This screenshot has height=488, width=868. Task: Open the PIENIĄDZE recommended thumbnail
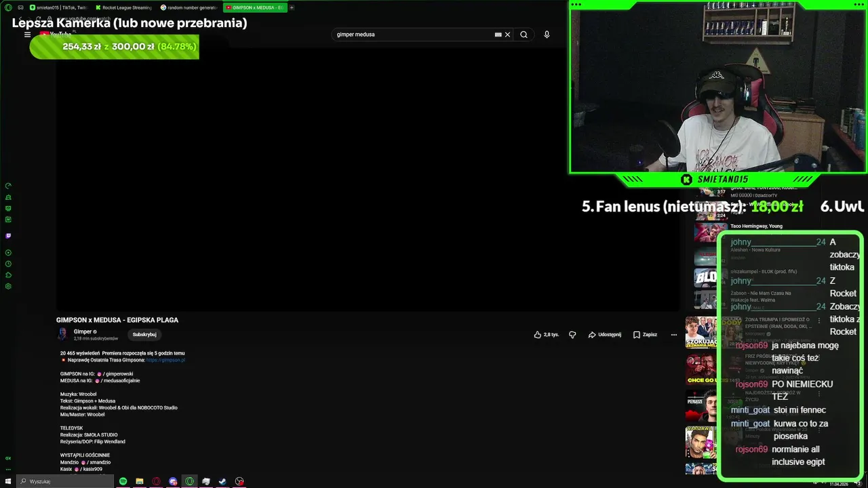(701, 405)
